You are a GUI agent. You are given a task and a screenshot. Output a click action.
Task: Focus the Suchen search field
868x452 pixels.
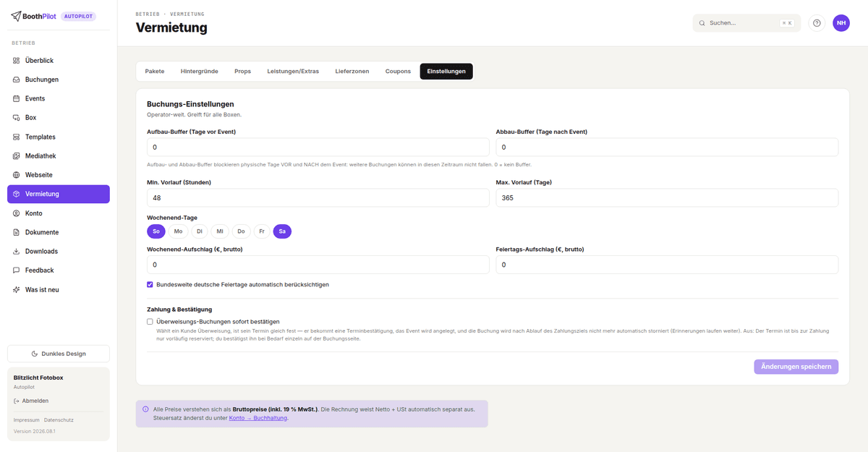746,23
